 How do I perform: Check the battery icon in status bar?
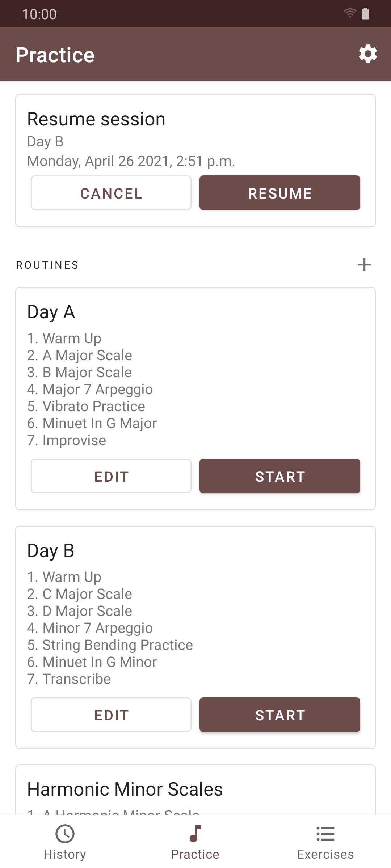[x=366, y=14]
